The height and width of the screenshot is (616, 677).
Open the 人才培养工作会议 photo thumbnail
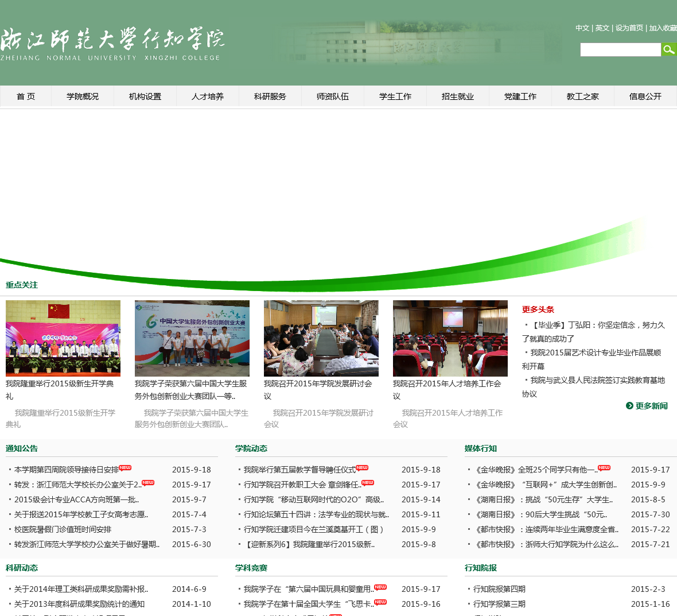450,338
